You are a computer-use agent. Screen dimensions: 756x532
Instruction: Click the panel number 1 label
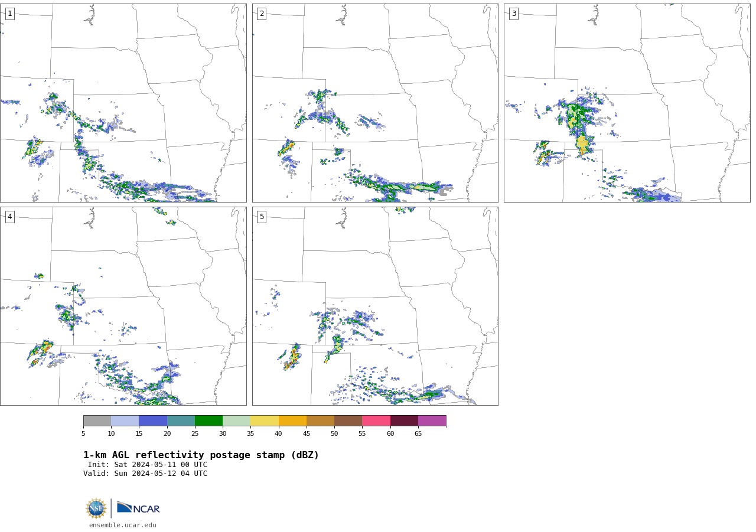point(9,14)
